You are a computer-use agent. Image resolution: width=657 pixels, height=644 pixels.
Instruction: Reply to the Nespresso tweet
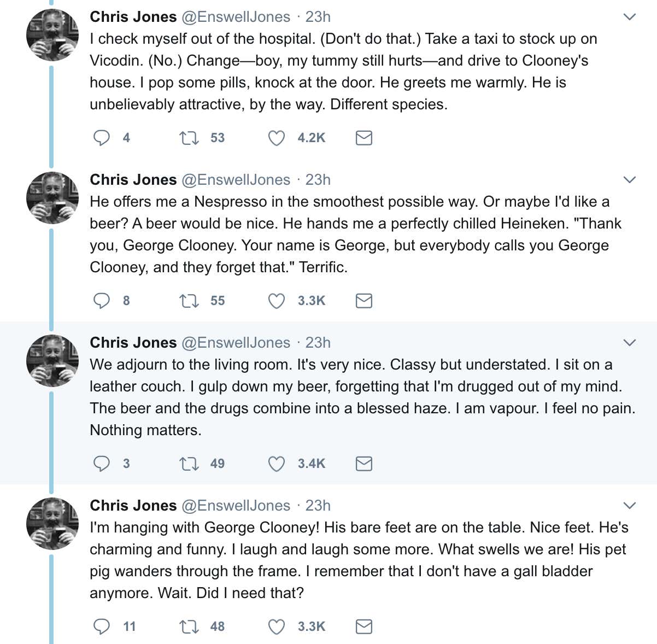tap(102, 301)
